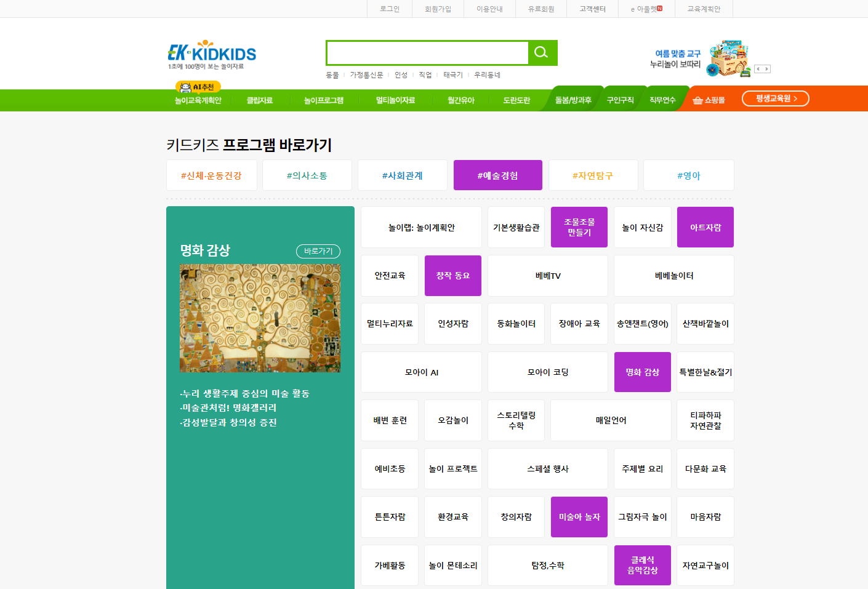Click inside the search input field
The image size is (868, 589).
[427, 53]
